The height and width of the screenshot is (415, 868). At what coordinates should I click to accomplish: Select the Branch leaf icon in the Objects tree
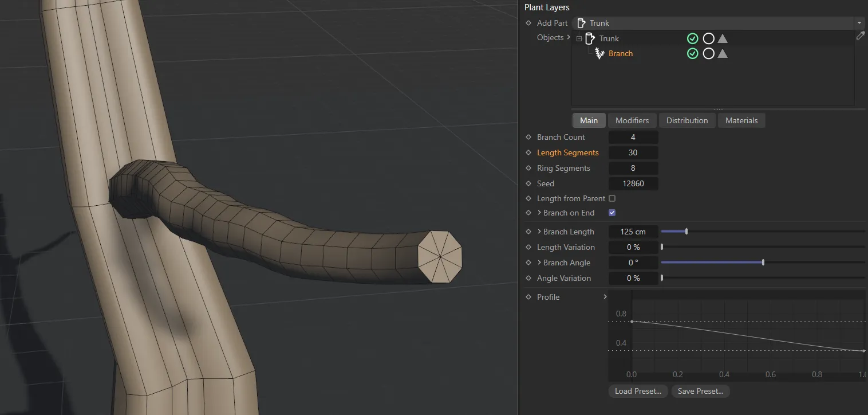[599, 53]
